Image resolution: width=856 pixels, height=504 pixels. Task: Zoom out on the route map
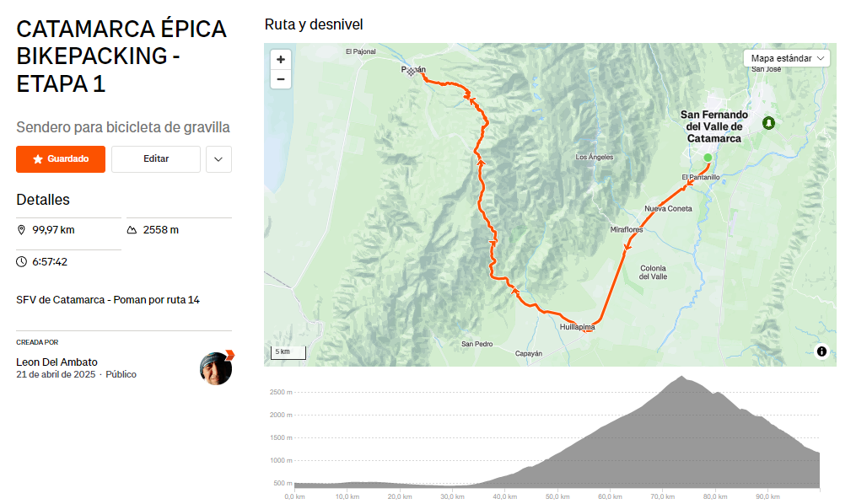(281, 79)
